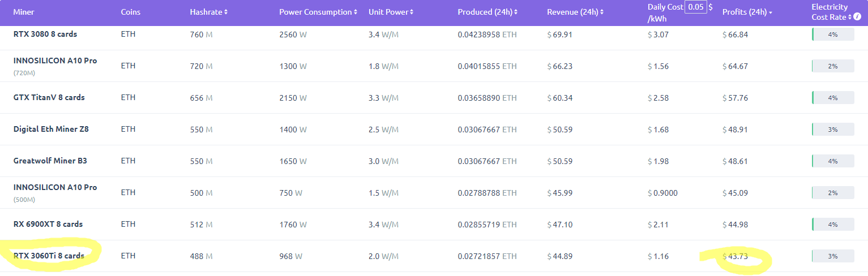Toggle Profits (24h) descending sort arrow
Image resolution: width=868 pixels, height=276 pixels.
click(x=771, y=12)
